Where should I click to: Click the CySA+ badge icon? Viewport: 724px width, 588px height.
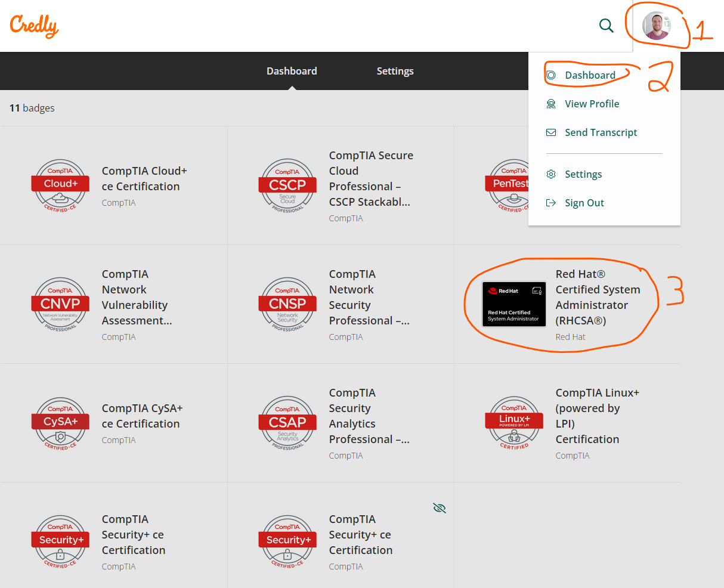pyautogui.click(x=60, y=423)
